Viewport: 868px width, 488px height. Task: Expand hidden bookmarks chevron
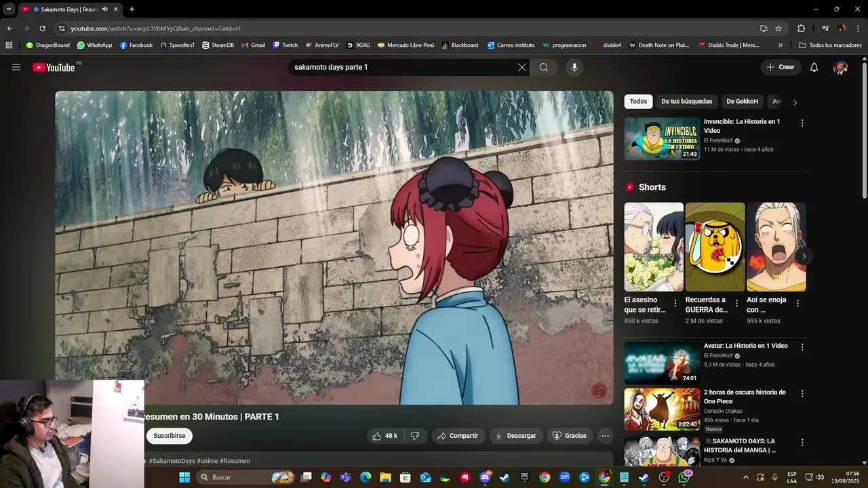tap(781, 45)
